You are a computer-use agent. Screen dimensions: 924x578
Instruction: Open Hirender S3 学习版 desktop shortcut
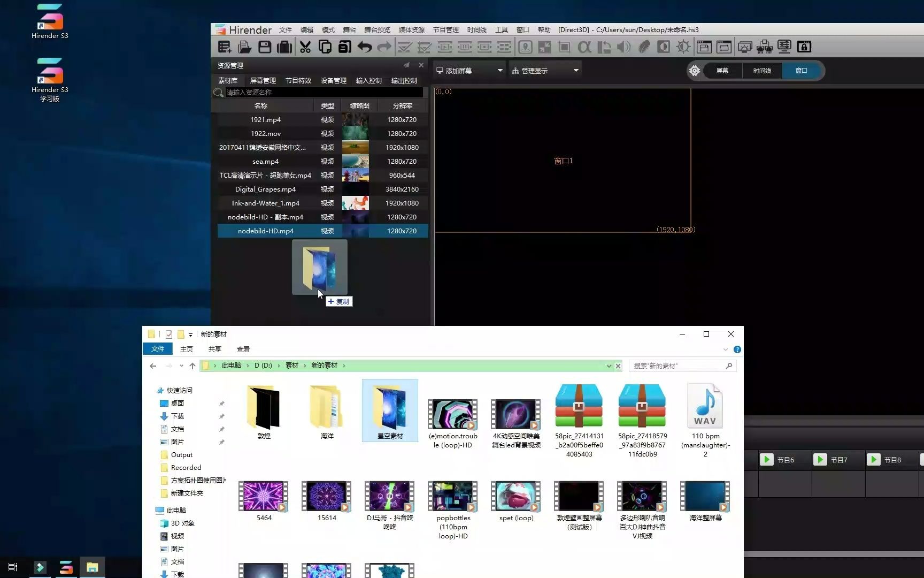click(50, 80)
